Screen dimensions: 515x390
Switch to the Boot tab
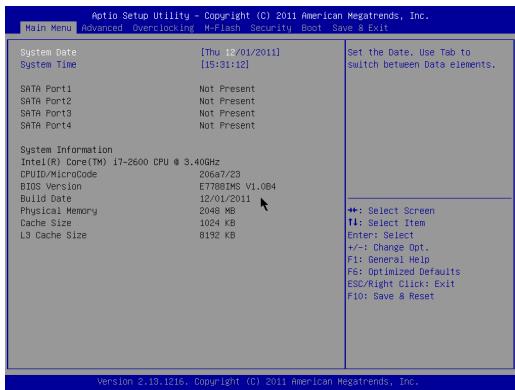pyautogui.click(x=311, y=28)
